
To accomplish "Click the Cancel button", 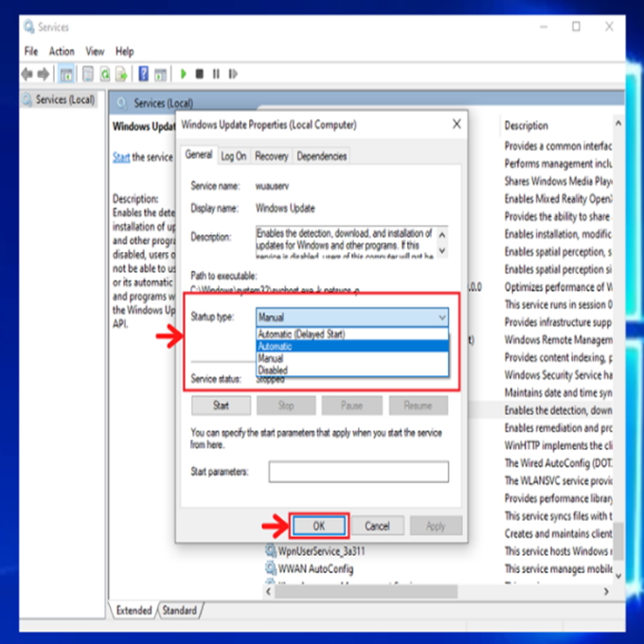I will [x=378, y=526].
